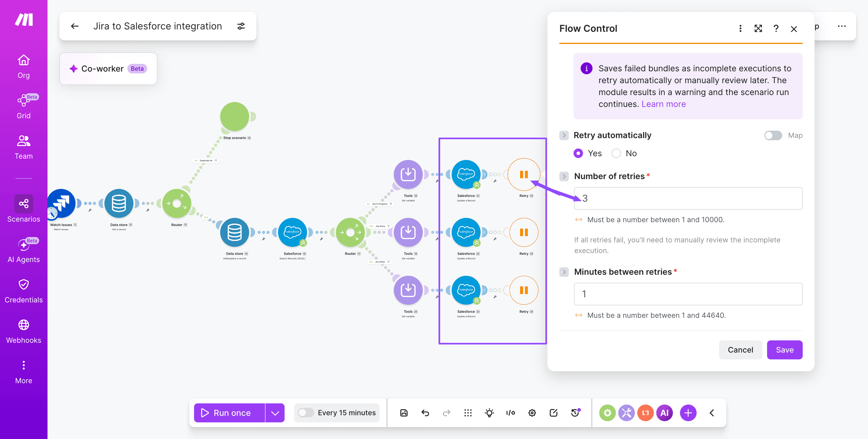Viewport: 868px width, 439px height.
Task: Go to the Team section
Action: tap(23, 147)
